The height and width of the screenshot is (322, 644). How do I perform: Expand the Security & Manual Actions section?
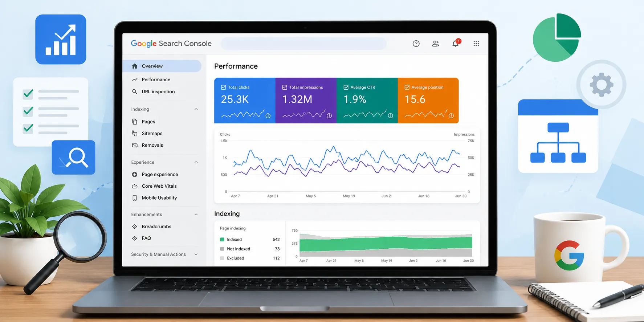(196, 254)
